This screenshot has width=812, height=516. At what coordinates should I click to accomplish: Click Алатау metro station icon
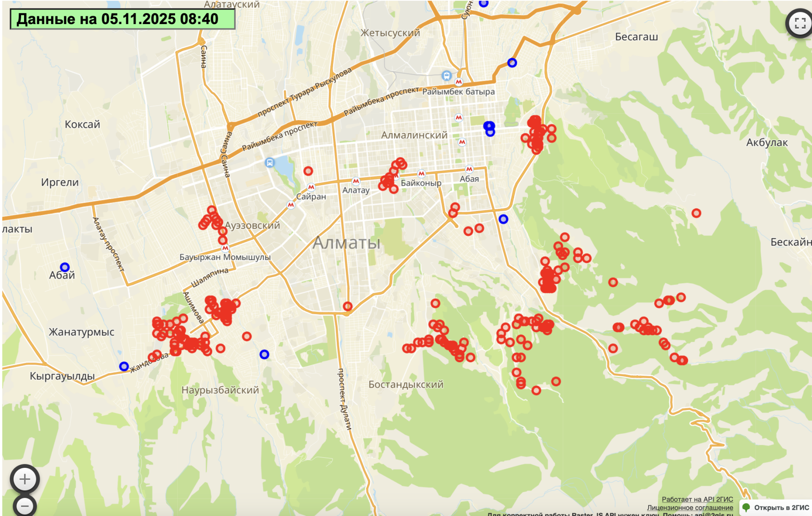coord(356,181)
